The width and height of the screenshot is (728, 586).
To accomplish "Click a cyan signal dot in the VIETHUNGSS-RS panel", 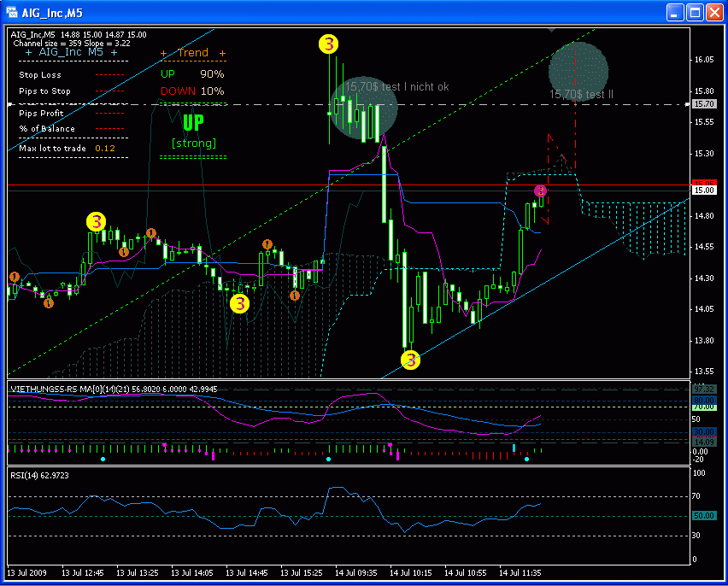I will [103, 458].
